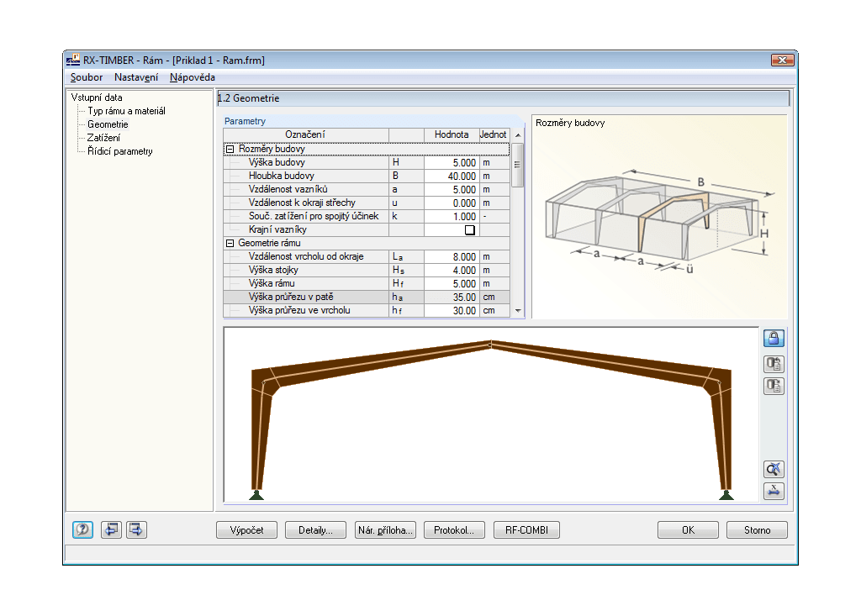Click the Hloubka budovy row label
Image resolution: width=861 pixels, height=616 pixels.
(281, 176)
